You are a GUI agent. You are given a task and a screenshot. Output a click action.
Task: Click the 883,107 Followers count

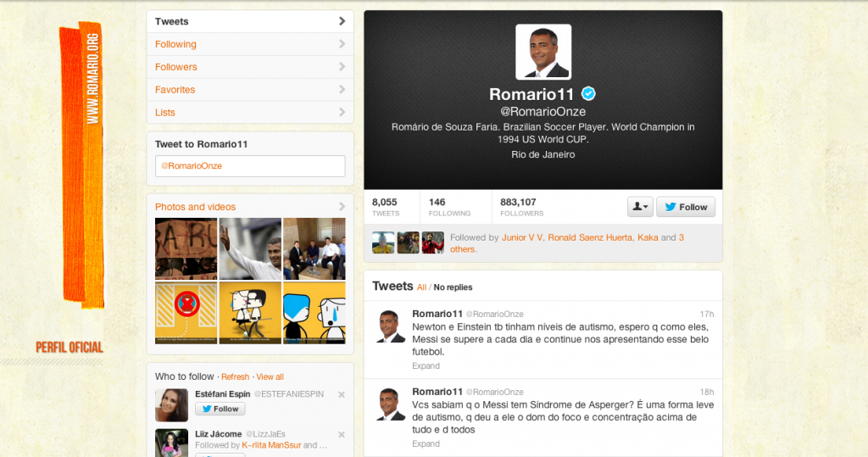[x=518, y=207]
